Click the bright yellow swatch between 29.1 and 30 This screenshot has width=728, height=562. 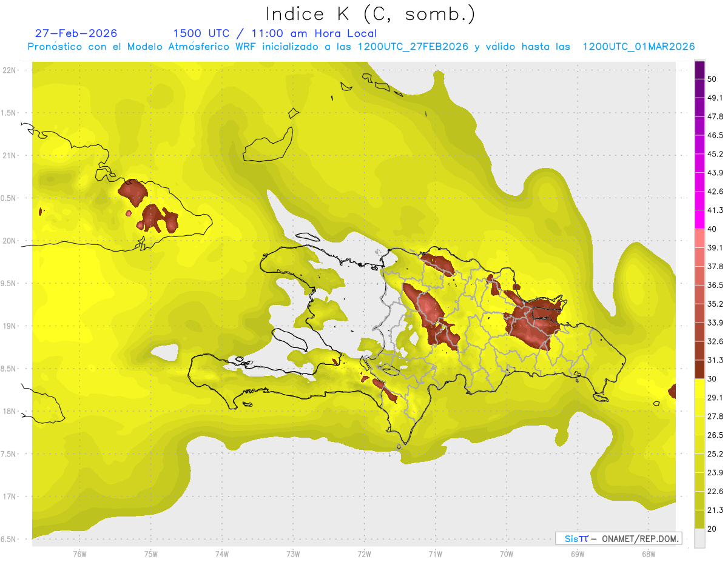(700, 388)
